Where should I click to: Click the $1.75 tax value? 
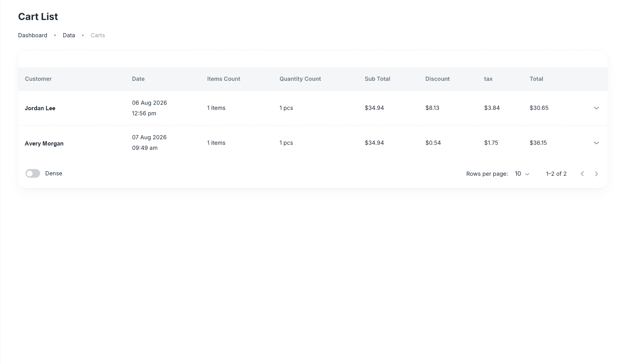pos(491,143)
